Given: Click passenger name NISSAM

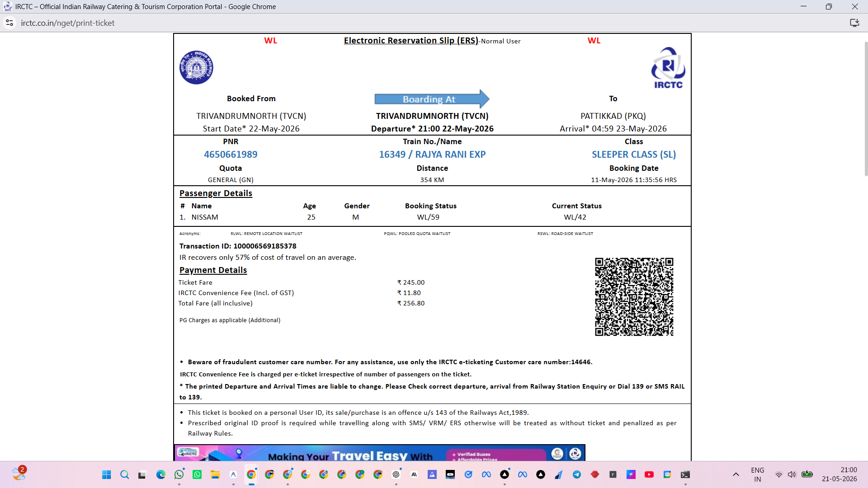Looking at the screenshot, I should 205,217.
